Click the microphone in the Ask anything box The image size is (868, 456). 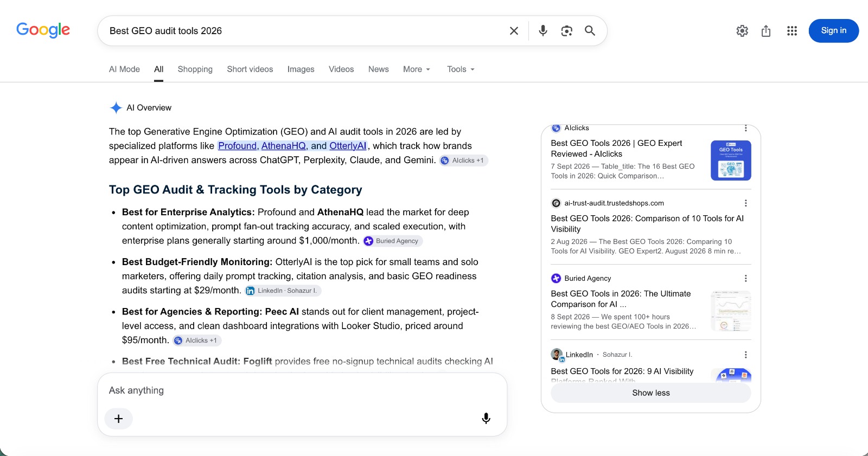486,419
